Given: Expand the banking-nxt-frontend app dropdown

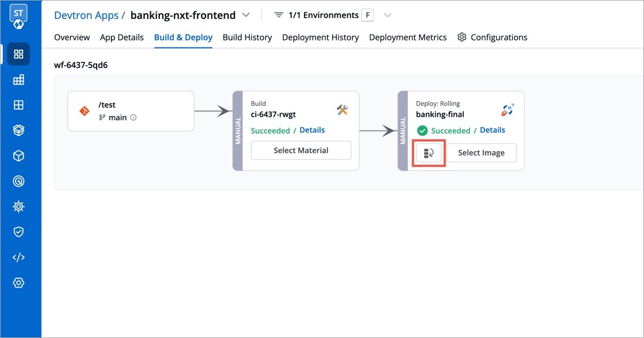Looking at the screenshot, I should [246, 15].
